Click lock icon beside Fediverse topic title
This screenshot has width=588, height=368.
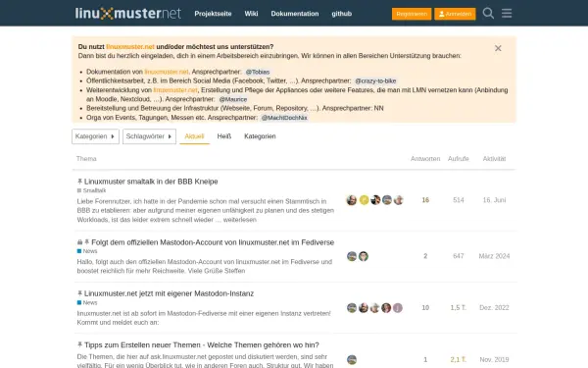coord(79,242)
